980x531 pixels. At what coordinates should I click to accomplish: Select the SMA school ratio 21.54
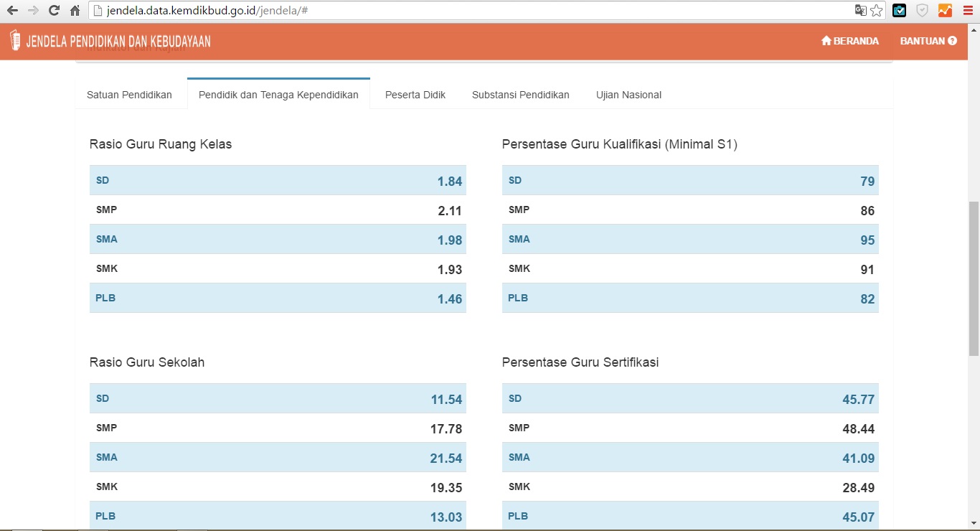(x=446, y=459)
